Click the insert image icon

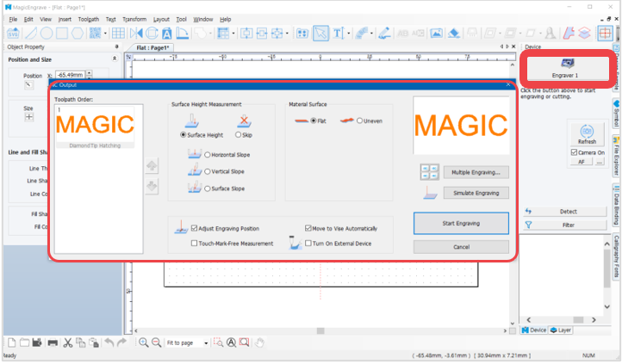click(437, 34)
